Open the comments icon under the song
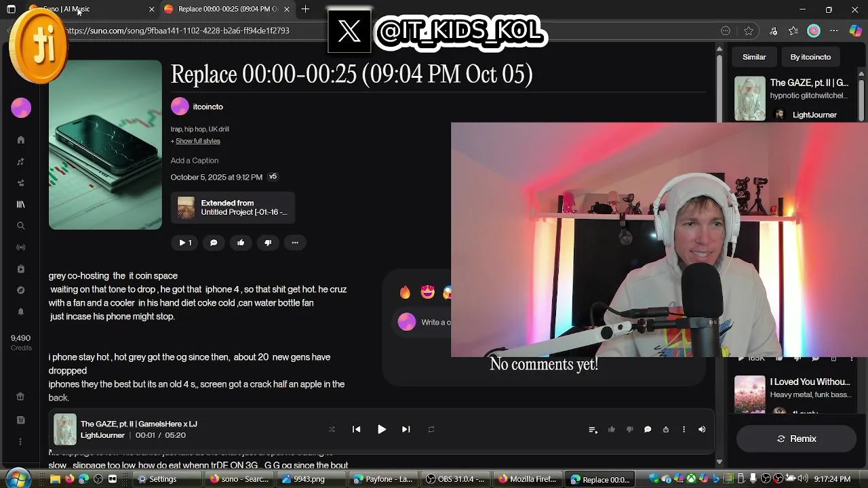 (x=214, y=243)
